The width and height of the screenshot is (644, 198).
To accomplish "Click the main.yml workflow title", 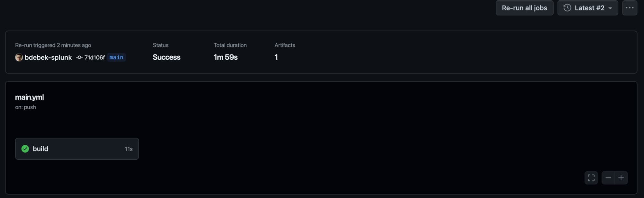I will coord(29,97).
